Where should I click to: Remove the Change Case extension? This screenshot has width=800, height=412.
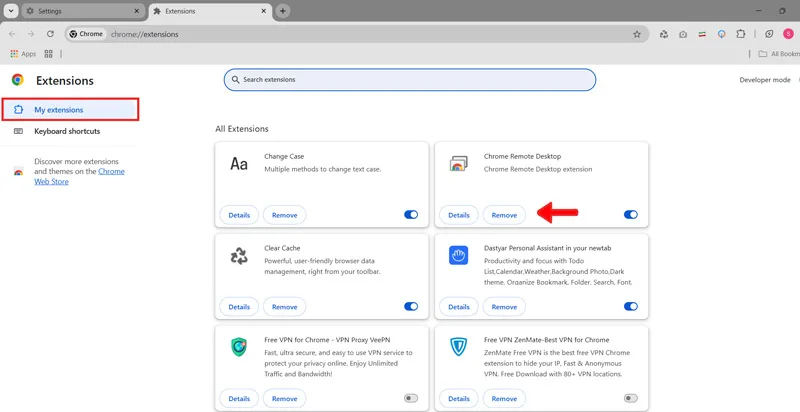(x=284, y=215)
